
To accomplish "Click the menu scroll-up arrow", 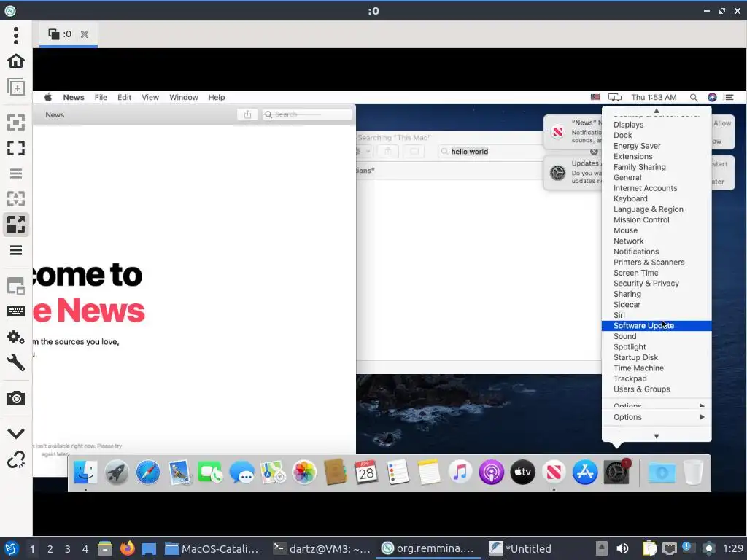I will [657, 111].
